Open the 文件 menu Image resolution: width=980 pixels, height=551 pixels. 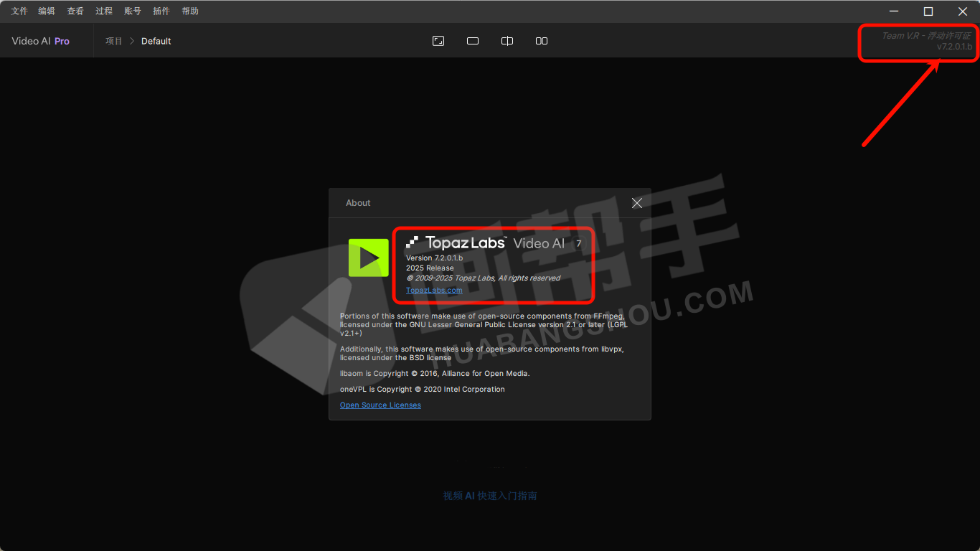(x=19, y=11)
